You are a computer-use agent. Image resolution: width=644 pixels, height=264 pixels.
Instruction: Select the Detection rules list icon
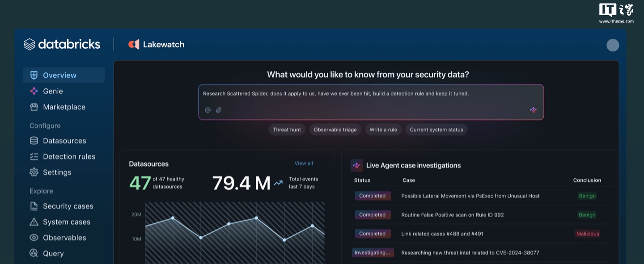click(x=34, y=156)
